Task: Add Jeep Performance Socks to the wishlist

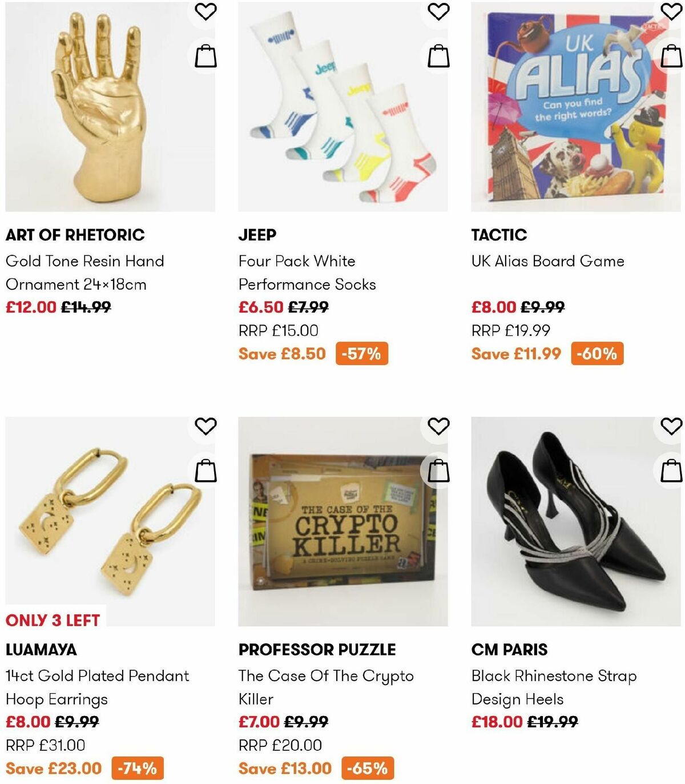Action: click(438, 11)
